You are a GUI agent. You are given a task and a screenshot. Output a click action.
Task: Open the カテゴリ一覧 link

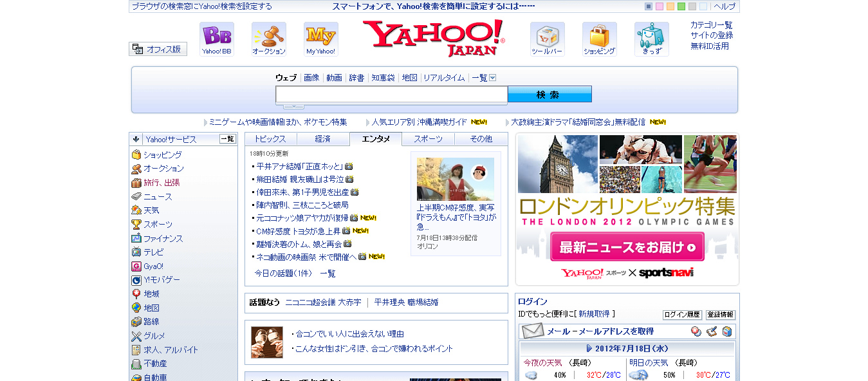pyautogui.click(x=712, y=25)
